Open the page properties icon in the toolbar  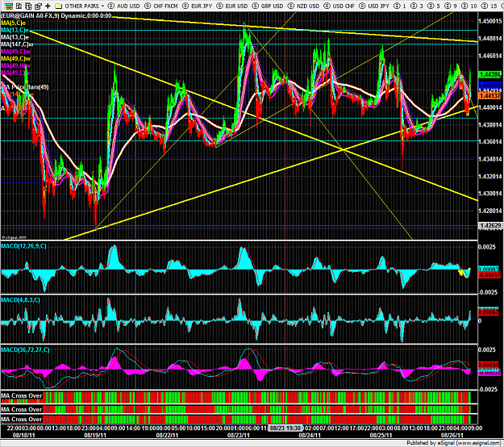[38, 6]
